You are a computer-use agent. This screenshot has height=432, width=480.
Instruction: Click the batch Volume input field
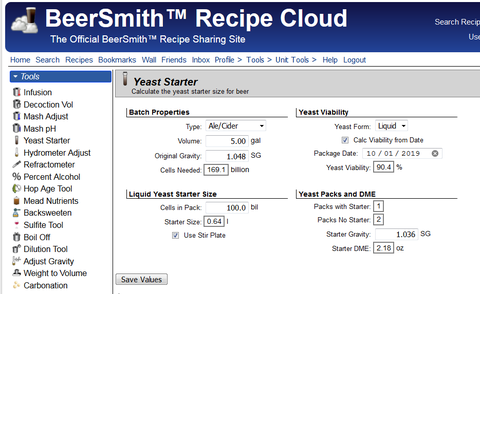coord(227,141)
